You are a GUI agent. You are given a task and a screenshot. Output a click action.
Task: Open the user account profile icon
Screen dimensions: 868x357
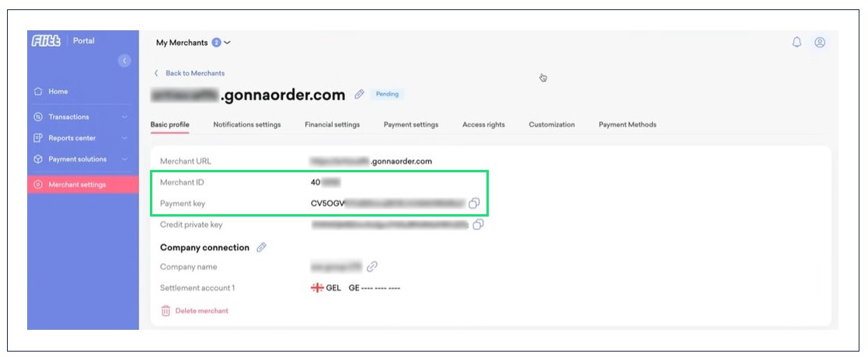coord(820,43)
